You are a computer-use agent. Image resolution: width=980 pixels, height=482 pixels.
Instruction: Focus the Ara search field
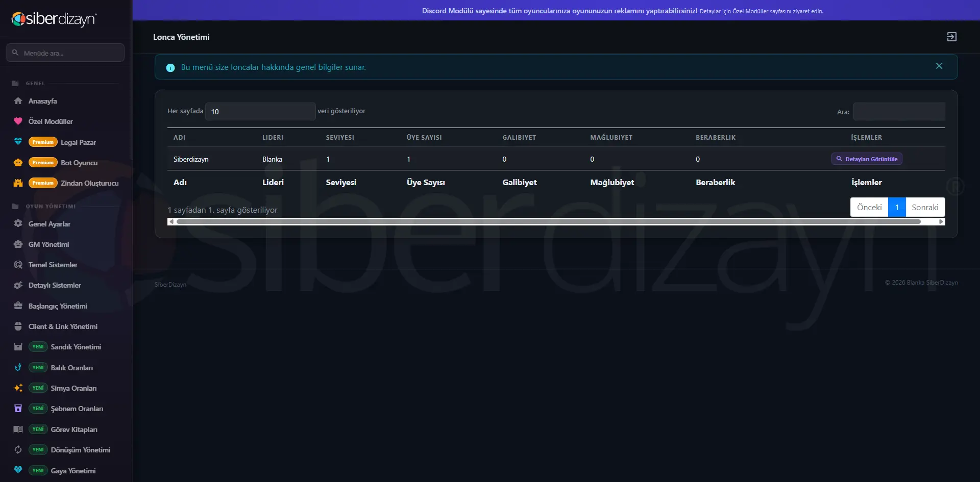(899, 111)
